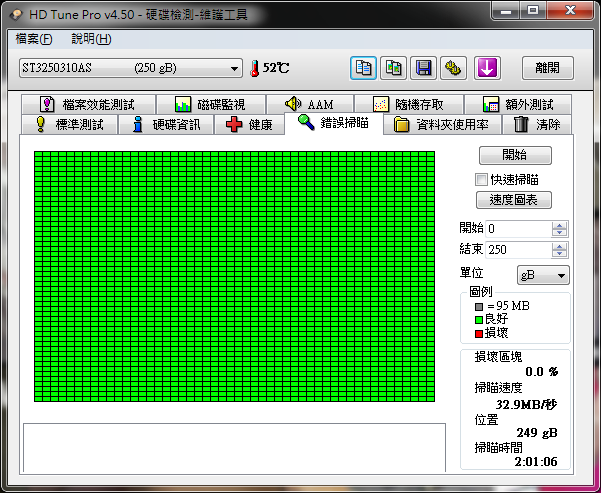Click the purple down-arrow minimize-to-tray icon
This screenshot has height=493, width=601.
point(487,68)
